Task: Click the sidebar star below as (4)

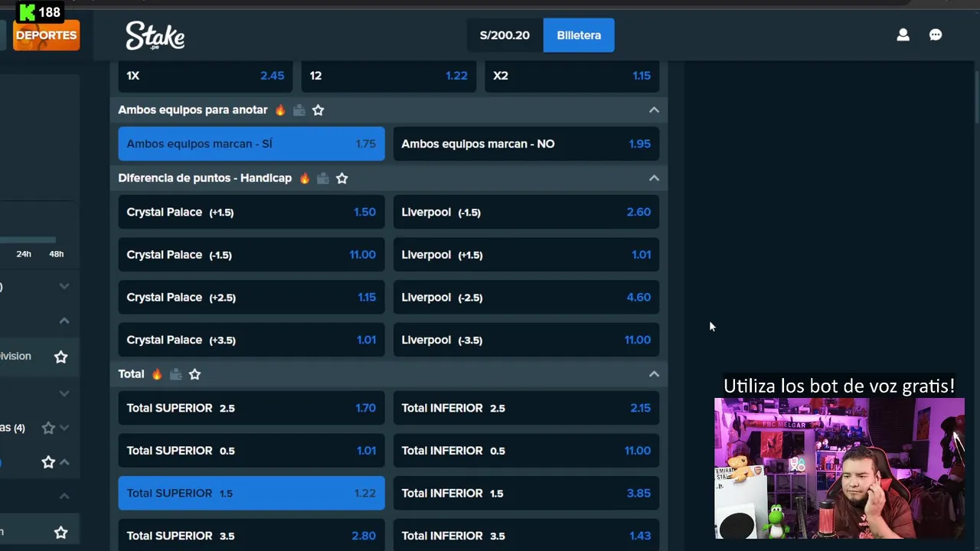Action: (x=48, y=462)
